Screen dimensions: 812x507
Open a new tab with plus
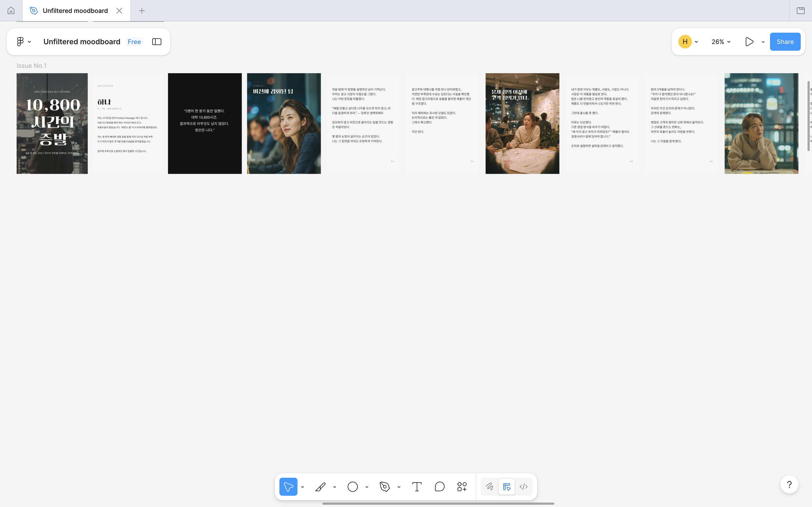142,11
